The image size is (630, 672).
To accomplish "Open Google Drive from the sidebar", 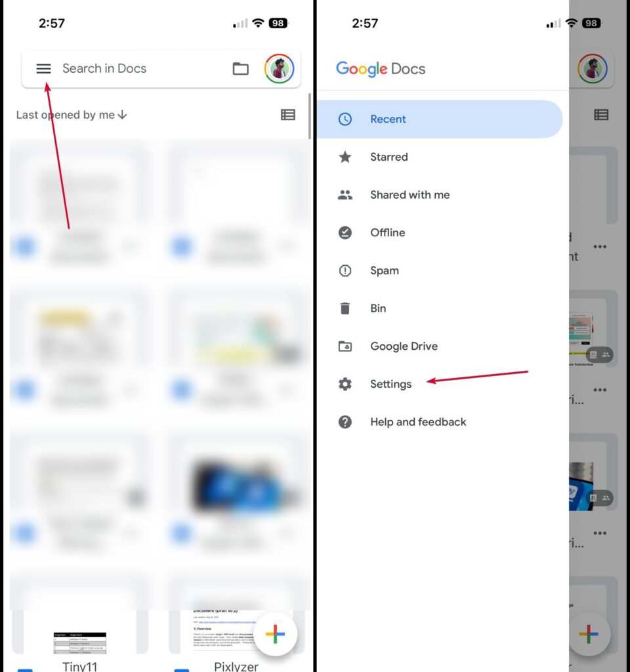I will click(404, 346).
